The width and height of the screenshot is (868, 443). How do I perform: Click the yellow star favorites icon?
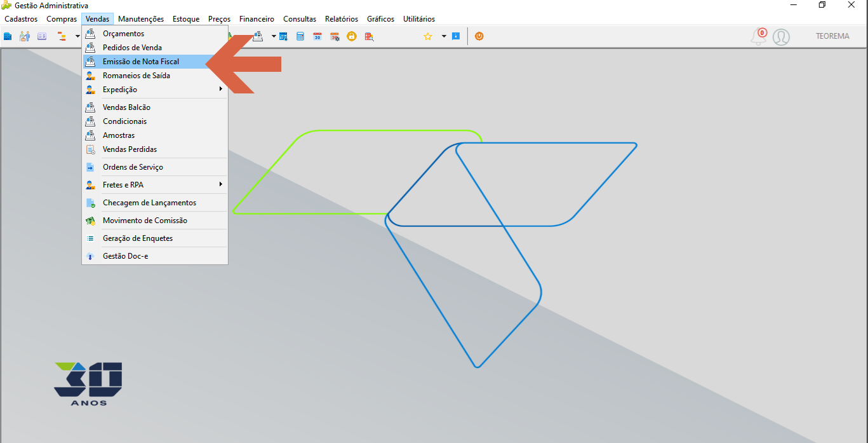pos(428,36)
